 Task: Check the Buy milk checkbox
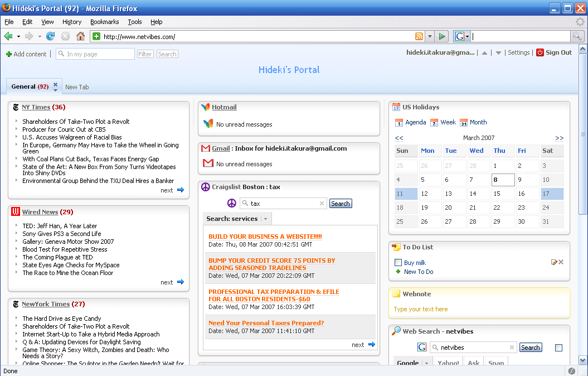398,263
